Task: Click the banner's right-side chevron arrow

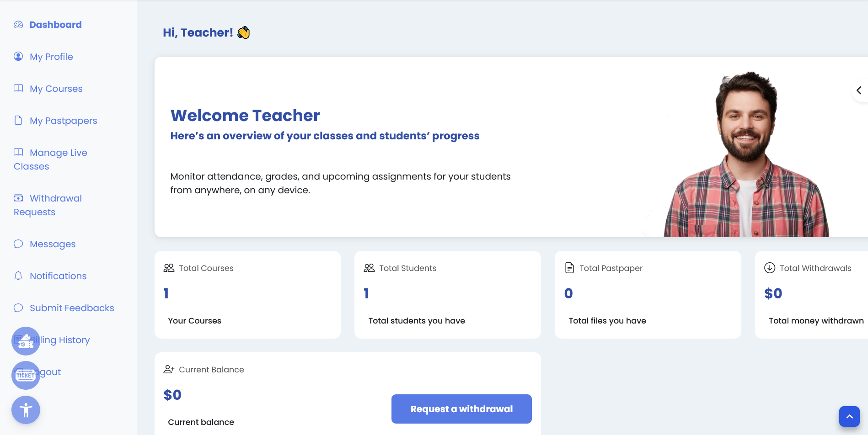Action: tap(859, 90)
